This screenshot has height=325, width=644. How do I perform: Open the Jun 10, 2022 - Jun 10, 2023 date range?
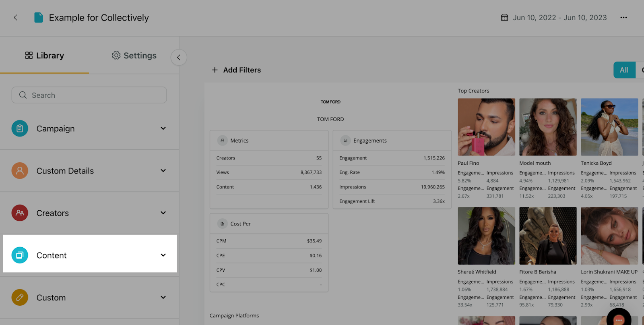point(559,18)
